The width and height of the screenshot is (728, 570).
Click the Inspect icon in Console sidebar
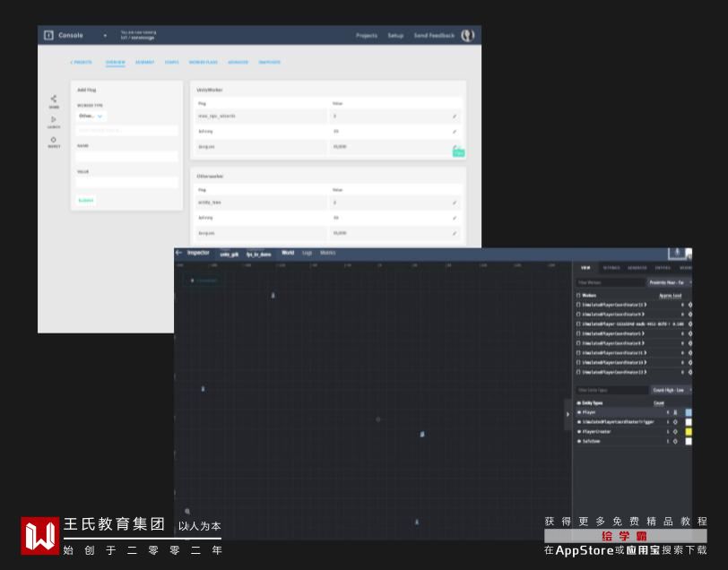pos(54,139)
